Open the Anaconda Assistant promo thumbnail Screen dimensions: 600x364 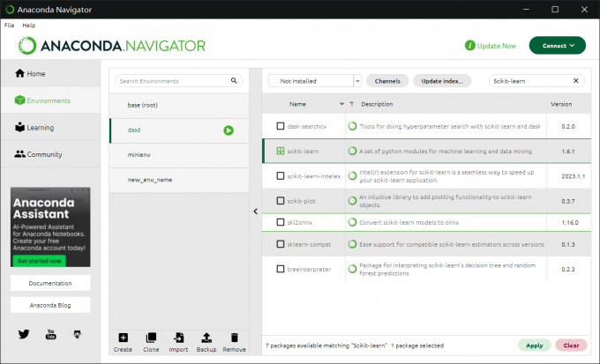[x=50, y=227]
